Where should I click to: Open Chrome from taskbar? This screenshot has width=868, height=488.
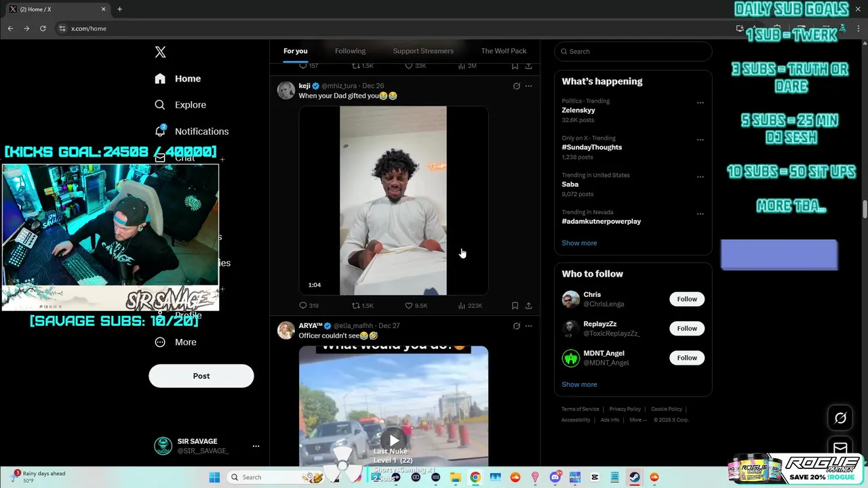475,477
